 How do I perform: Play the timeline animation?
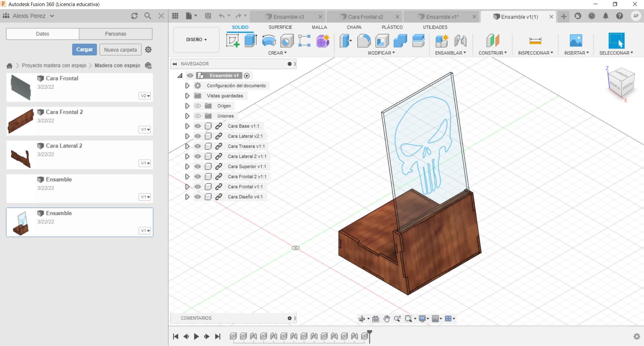pyautogui.click(x=196, y=336)
